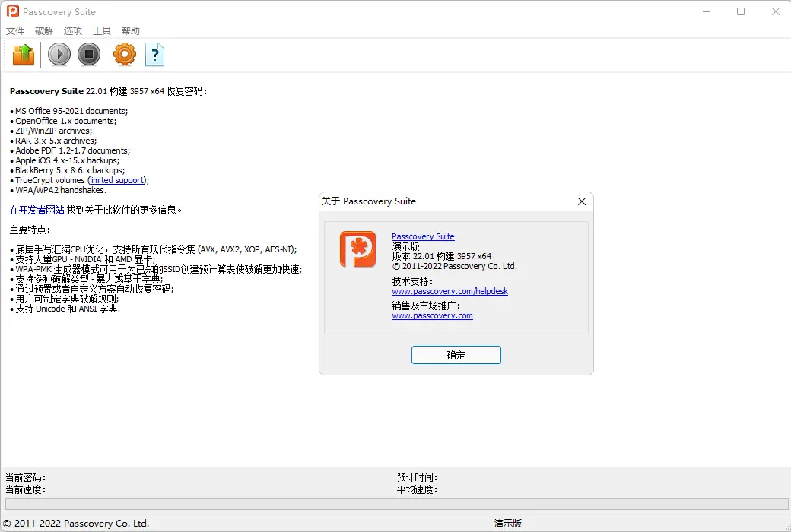The image size is (791, 532).
Task: Open settings via the orange gear icon
Action: (x=125, y=55)
